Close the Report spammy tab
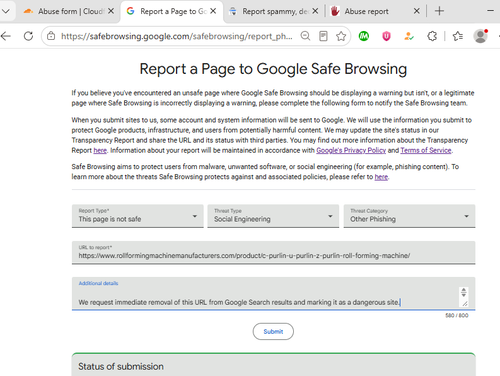500x376 pixels. (315, 11)
